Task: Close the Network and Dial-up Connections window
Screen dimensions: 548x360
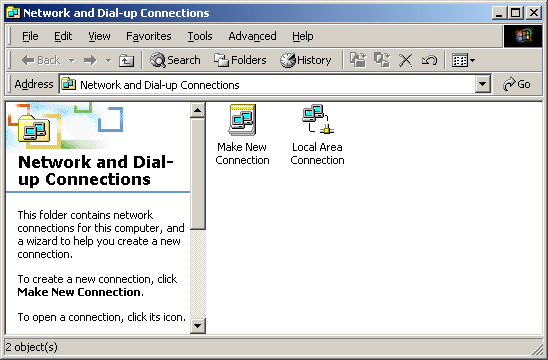Action: tap(534, 13)
